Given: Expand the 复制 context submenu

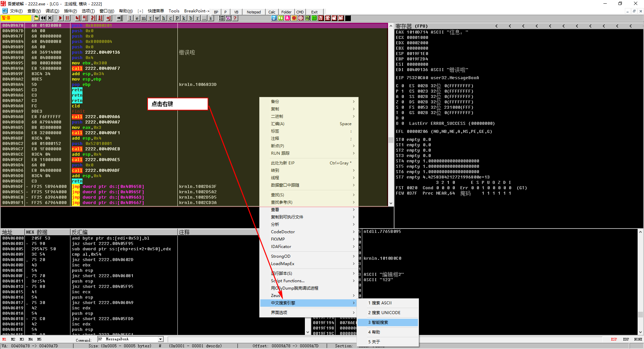Looking at the screenshot, I should (x=309, y=109).
